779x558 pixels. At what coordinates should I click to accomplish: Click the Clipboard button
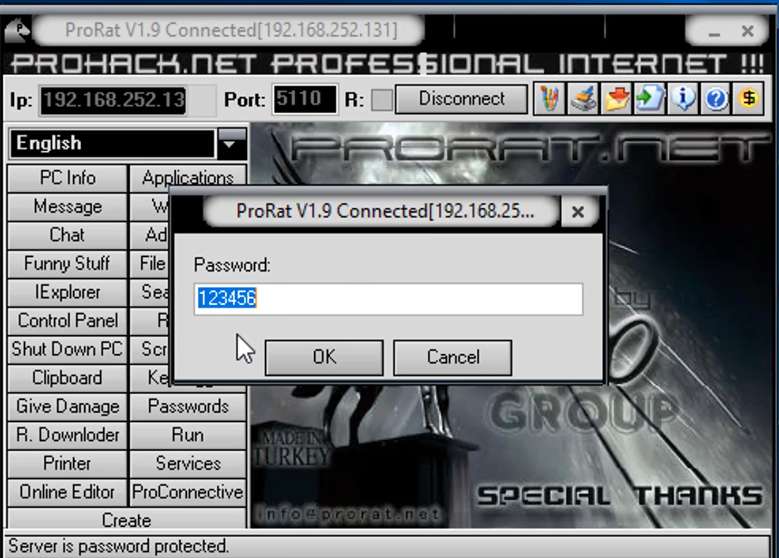coord(68,378)
